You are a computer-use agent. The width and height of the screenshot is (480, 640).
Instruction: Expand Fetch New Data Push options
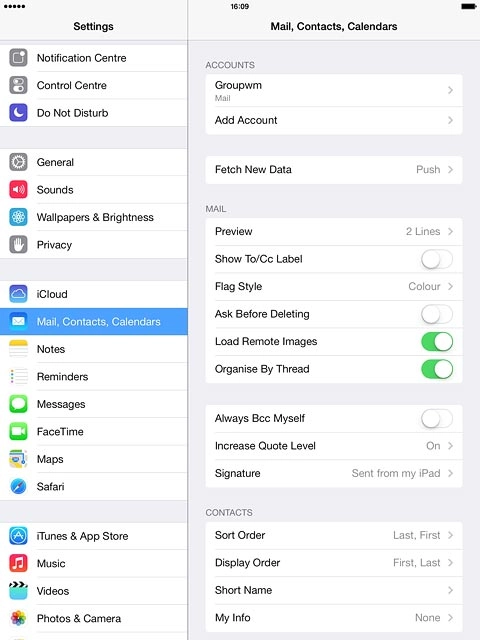click(334, 169)
